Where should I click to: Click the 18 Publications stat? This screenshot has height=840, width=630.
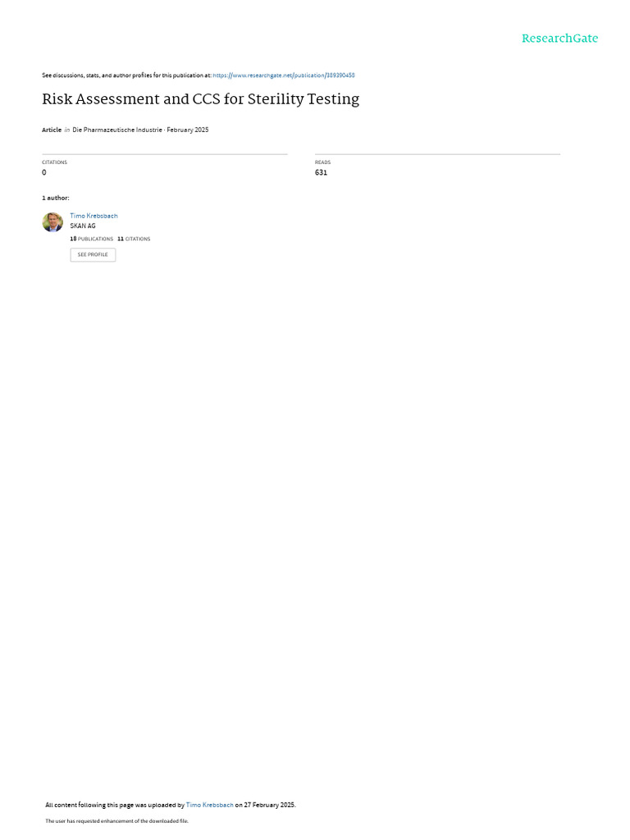click(x=92, y=239)
